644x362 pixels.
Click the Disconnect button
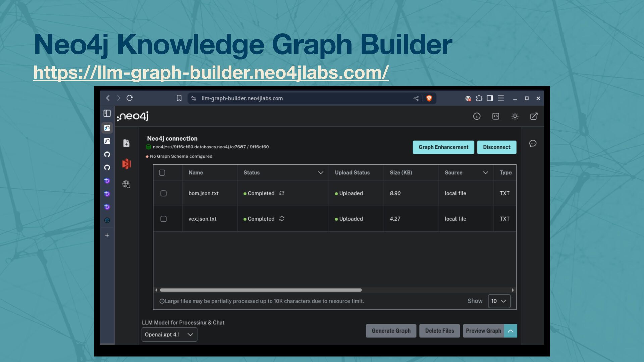pos(496,147)
